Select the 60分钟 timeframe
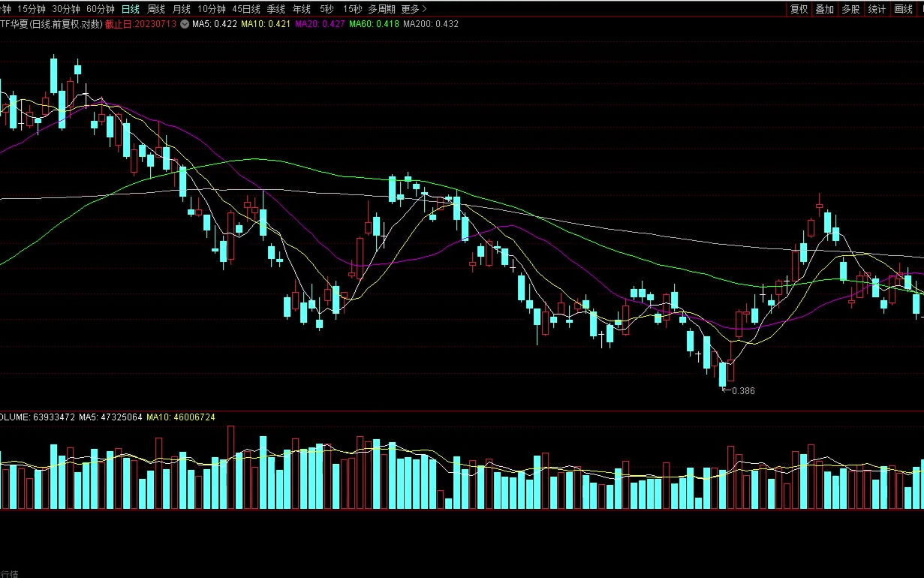 101,9
